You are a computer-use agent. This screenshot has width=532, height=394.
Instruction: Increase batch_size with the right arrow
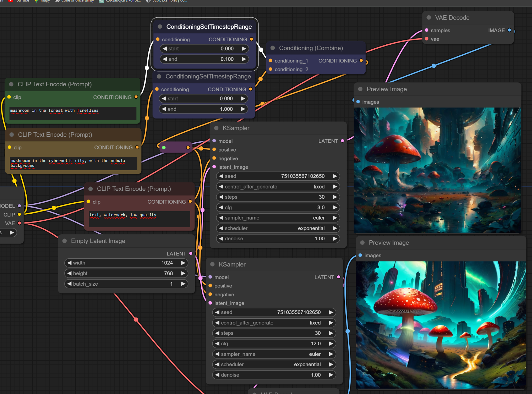183,284
